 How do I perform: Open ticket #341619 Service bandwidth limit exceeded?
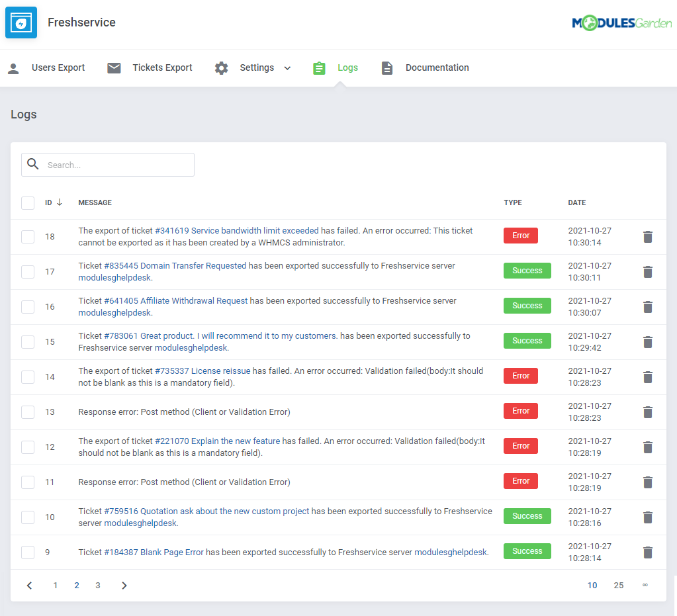pyautogui.click(x=237, y=230)
